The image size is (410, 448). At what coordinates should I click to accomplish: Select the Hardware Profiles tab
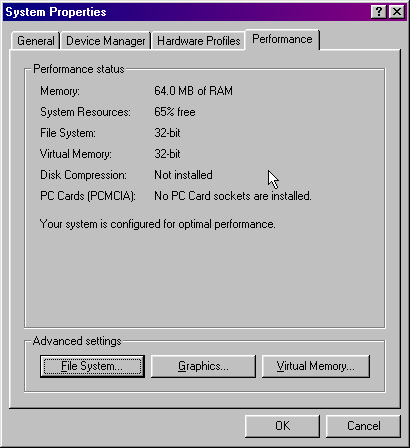click(x=199, y=41)
